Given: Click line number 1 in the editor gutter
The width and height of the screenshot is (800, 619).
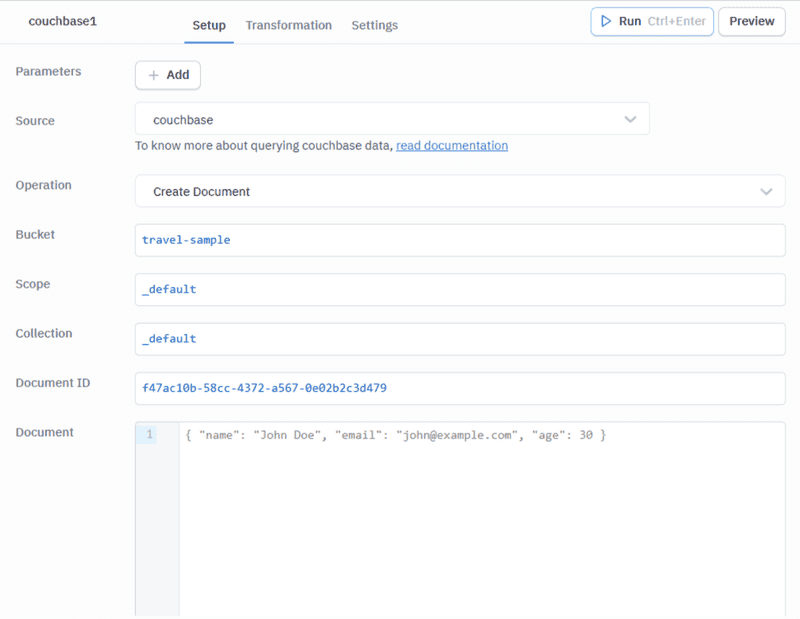Looking at the screenshot, I should click(149, 434).
